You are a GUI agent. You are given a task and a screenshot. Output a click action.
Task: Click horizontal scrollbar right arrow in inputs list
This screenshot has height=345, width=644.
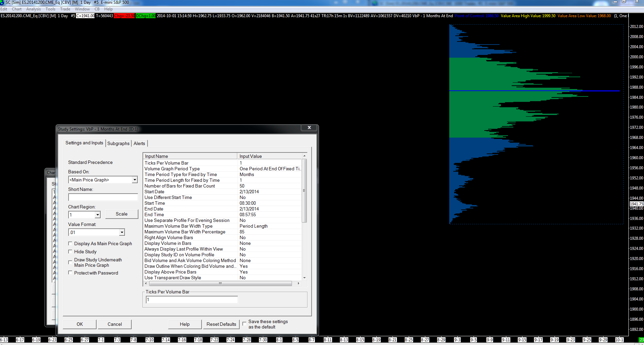[298, 284]
